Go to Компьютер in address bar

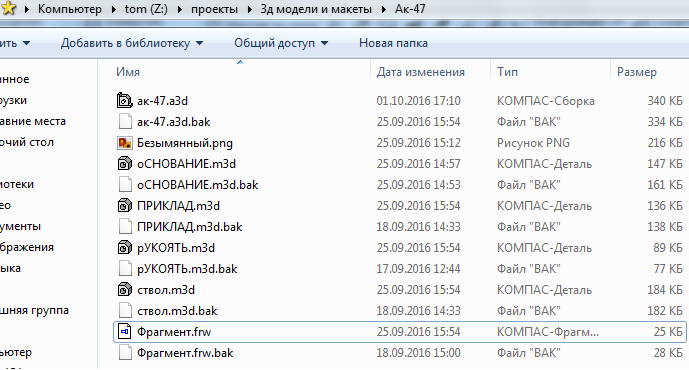click(x=69, y=9)
